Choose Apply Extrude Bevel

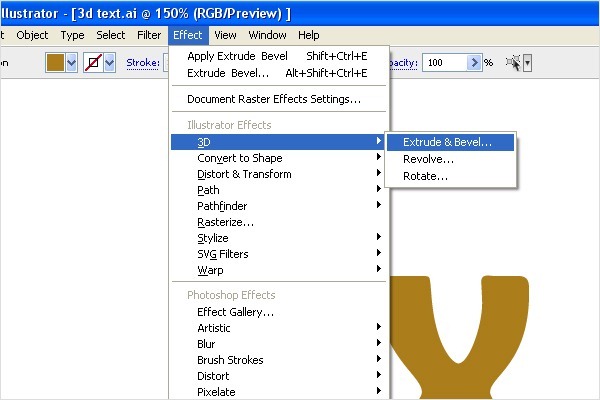point(277,56)
